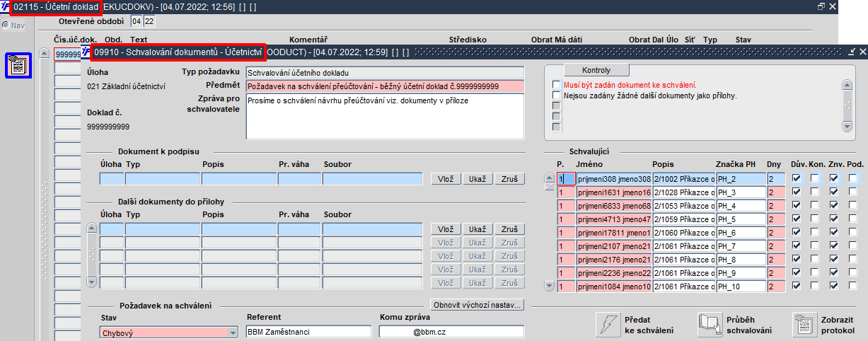This screenshot has height=341, width=868.
Task: Click the Zpráva pro schvalovatele text area
Action: click(385, 116)
